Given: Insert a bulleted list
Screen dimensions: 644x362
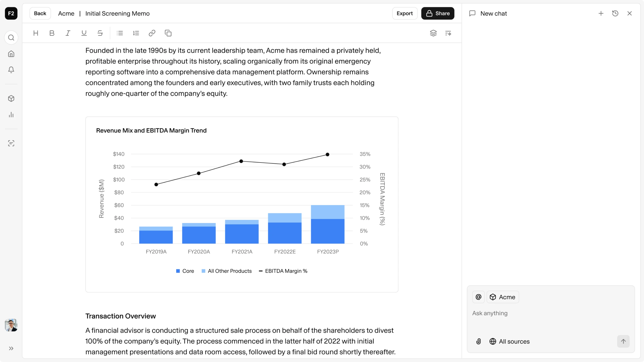Looking at the screenshot, I should point(120,33).
